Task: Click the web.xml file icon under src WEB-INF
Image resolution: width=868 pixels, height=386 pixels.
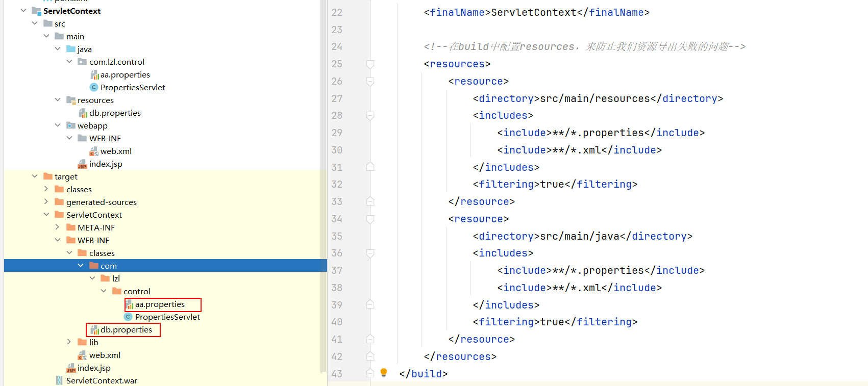Action: coord(94,151)
